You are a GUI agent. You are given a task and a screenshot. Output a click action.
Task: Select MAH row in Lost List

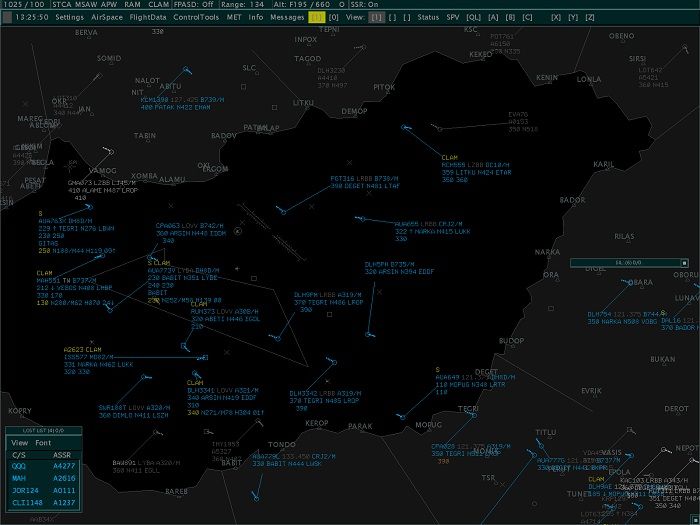[44, 478]
